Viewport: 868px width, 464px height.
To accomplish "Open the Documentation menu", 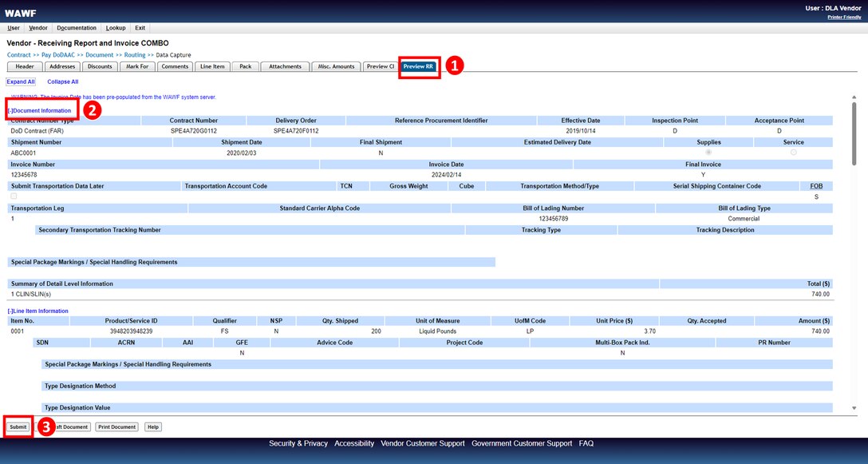I will pos(77,28).
